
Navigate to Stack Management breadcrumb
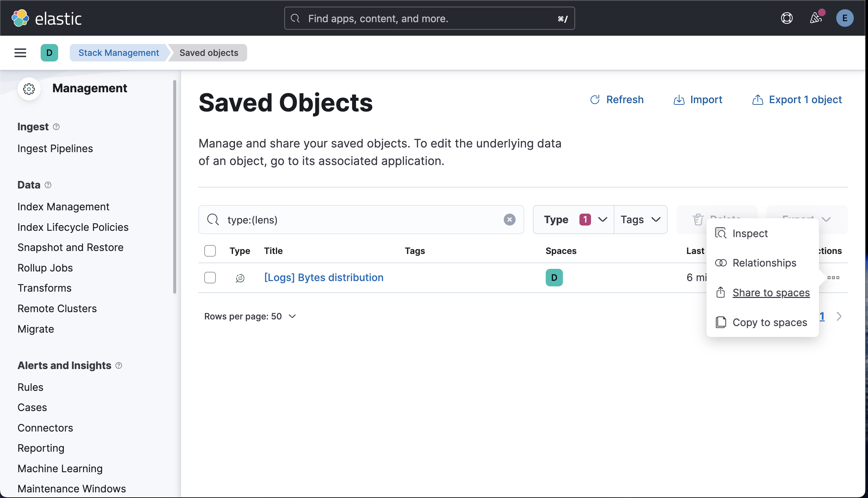coord(119,53)
